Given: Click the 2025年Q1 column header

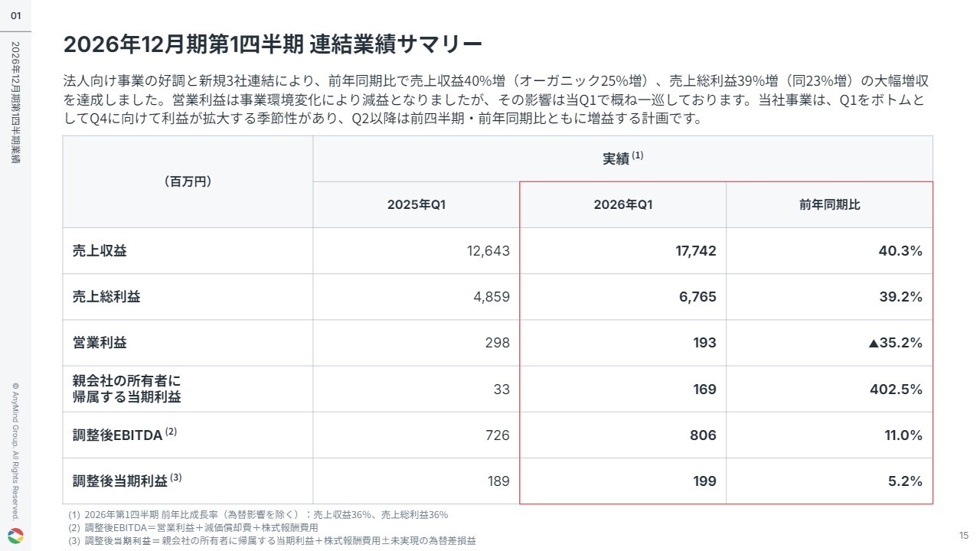Looking at the screenshot, I should point(416,205).
